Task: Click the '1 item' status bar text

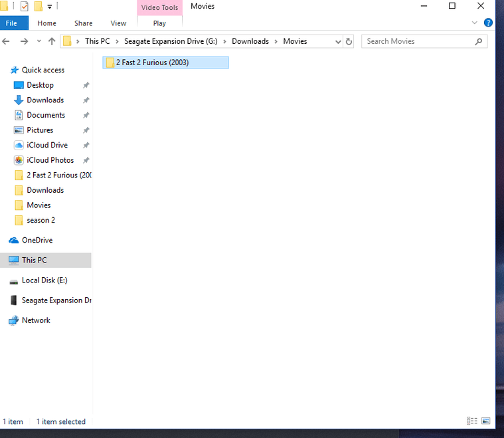Action: (13, 421)
